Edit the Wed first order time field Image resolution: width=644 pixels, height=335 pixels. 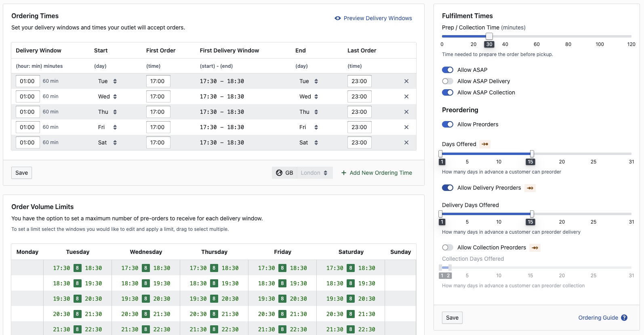coord(158,96)
